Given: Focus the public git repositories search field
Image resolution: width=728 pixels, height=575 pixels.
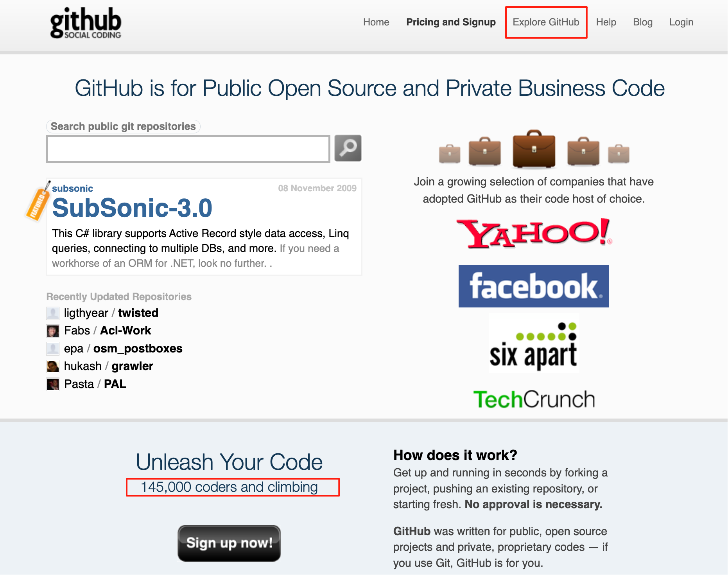Looking at the screenshot, I should tap(188, 149).
